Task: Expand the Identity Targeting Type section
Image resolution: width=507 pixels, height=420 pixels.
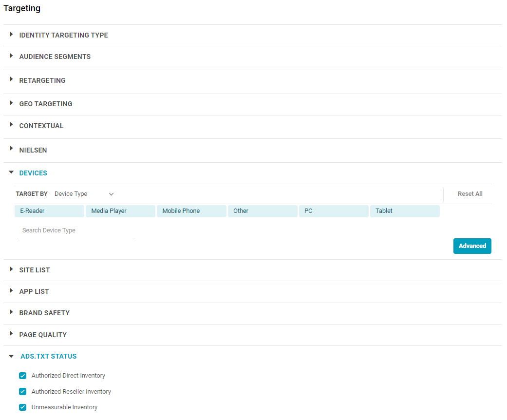Action: coord(63,35)
